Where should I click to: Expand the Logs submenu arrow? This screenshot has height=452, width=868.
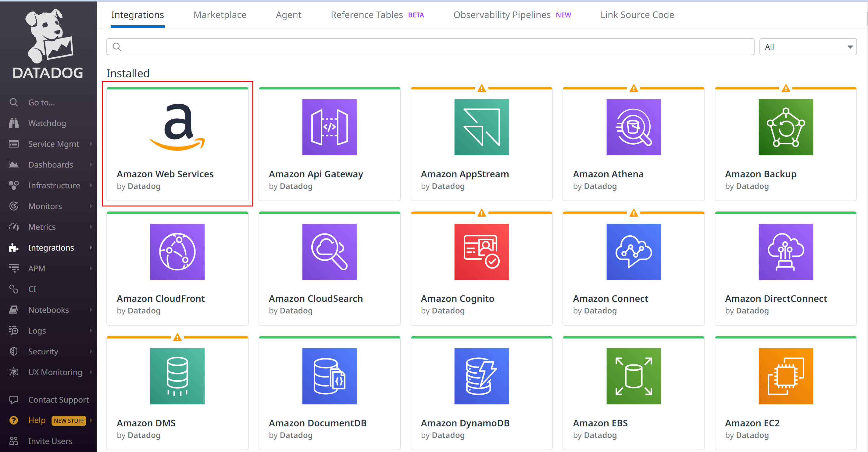pos(91,331)
